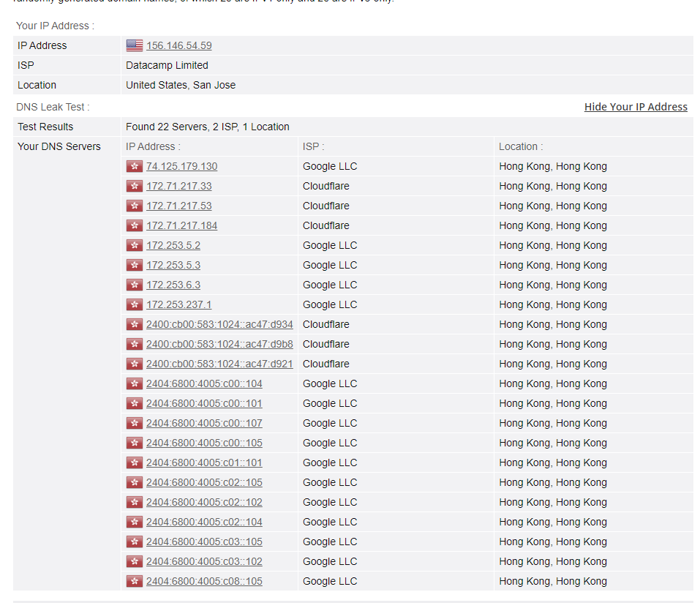700x603 pixels.
Task: Click the flag beside 2404:6800:4005:c08::105
Action: point(135,581)
